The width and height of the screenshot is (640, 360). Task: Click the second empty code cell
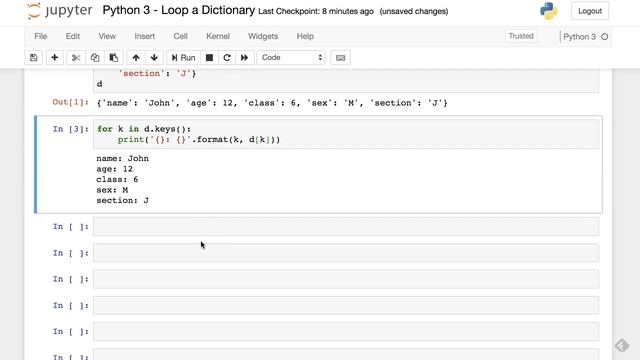[x=346, y=253]
